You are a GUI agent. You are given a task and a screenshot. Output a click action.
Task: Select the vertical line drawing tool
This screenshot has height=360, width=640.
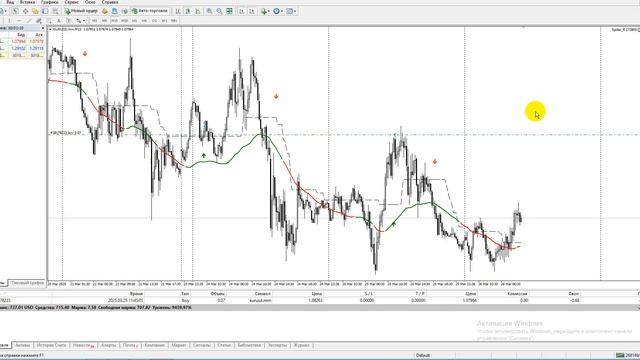pos(9,20)
